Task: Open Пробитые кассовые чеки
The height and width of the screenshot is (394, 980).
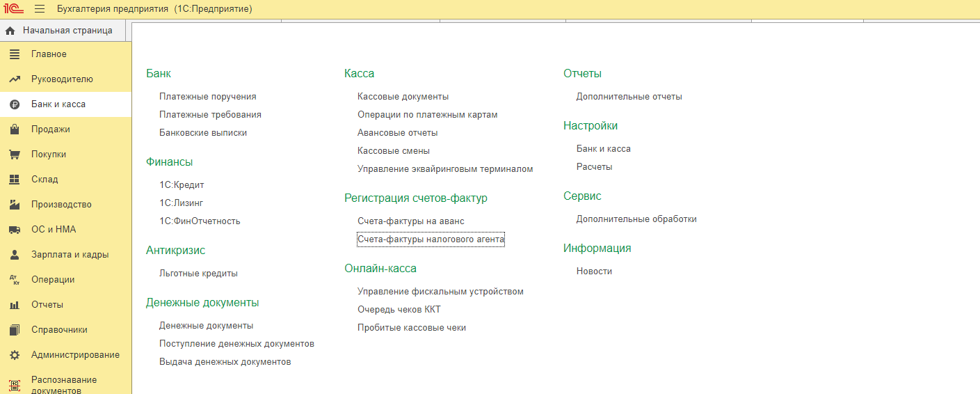Action: pyautogui.click(x=411, y=328)
